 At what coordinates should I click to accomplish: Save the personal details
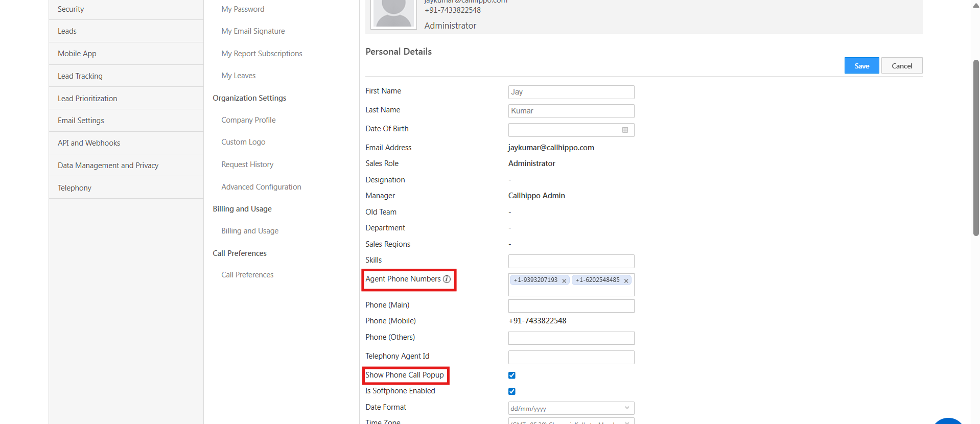coord(861,65)
